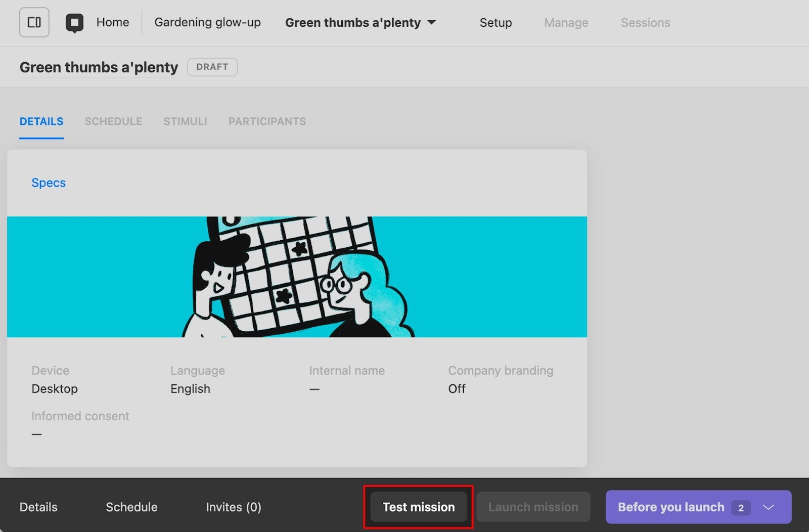
Task: Open the Sessions menu item
Action: [645, 23]
